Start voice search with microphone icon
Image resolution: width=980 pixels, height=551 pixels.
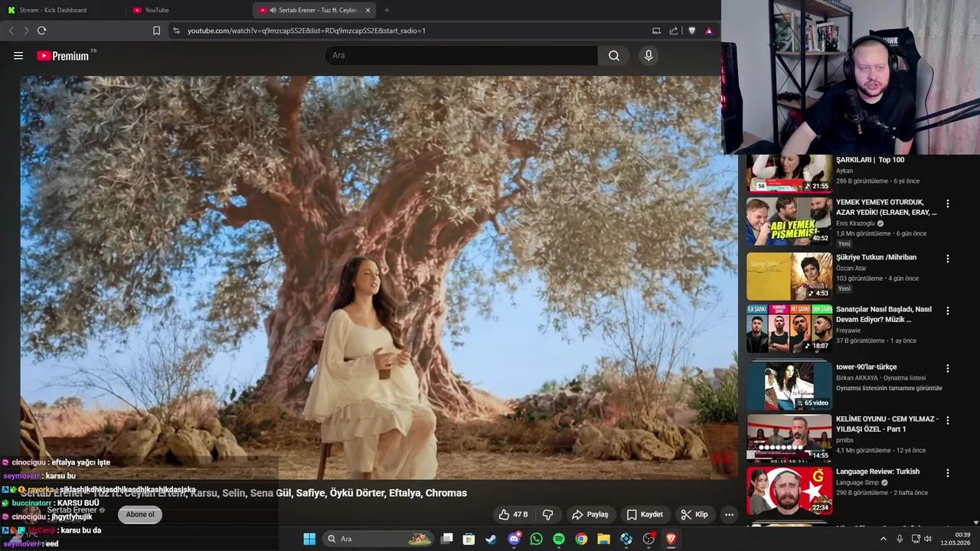coord(648,56)
